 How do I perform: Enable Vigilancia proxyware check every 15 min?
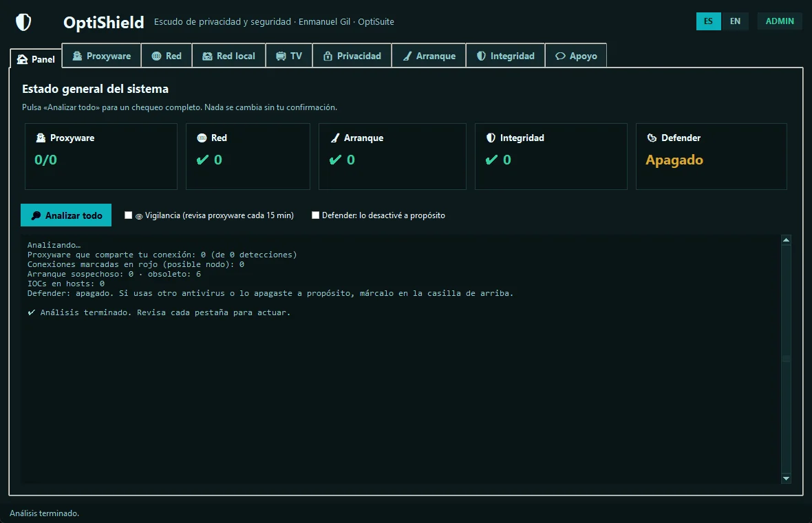[129, 215]
